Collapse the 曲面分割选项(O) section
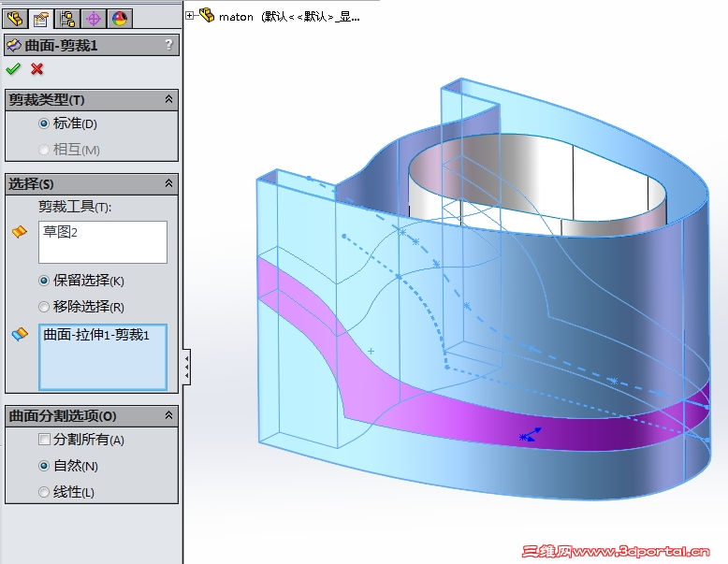This screenshot has height=564, width=728. tap(168, 415)
